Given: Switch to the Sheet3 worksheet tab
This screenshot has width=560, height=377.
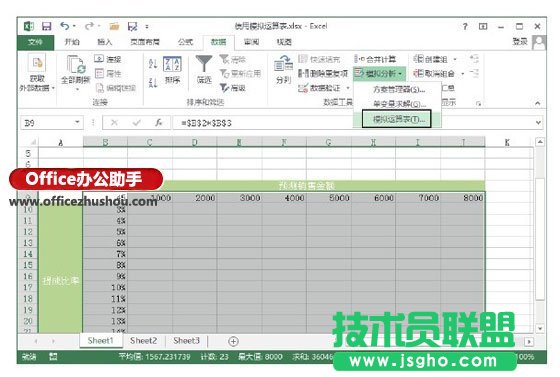Looking at the screenshot, I should click(186, 341).
